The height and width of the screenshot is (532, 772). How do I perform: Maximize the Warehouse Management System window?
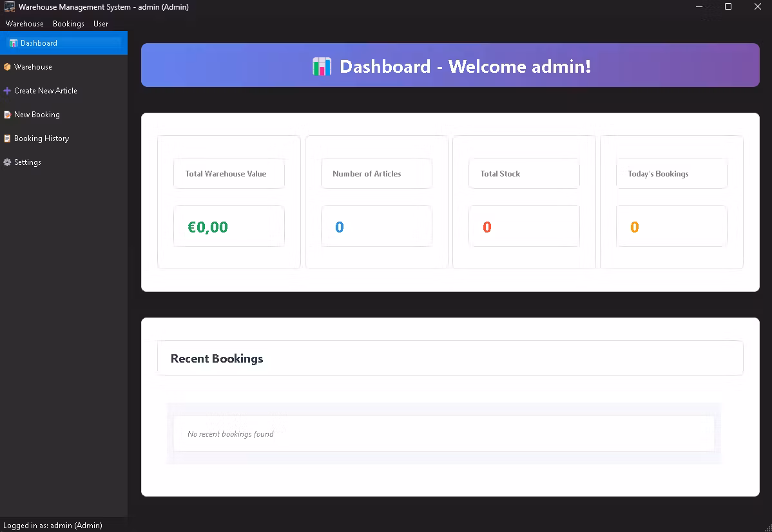coord(728,7)
